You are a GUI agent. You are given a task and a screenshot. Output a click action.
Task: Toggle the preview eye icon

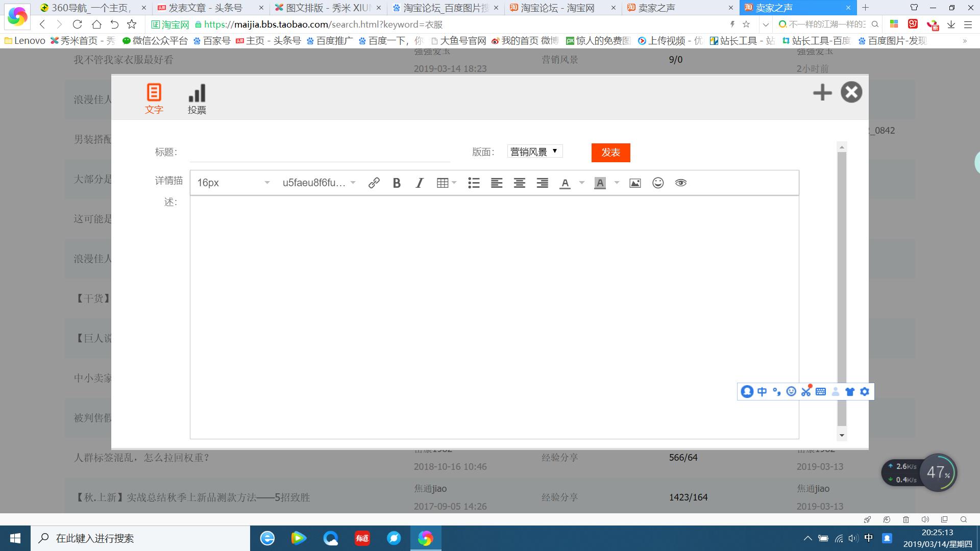pos(681,183)
